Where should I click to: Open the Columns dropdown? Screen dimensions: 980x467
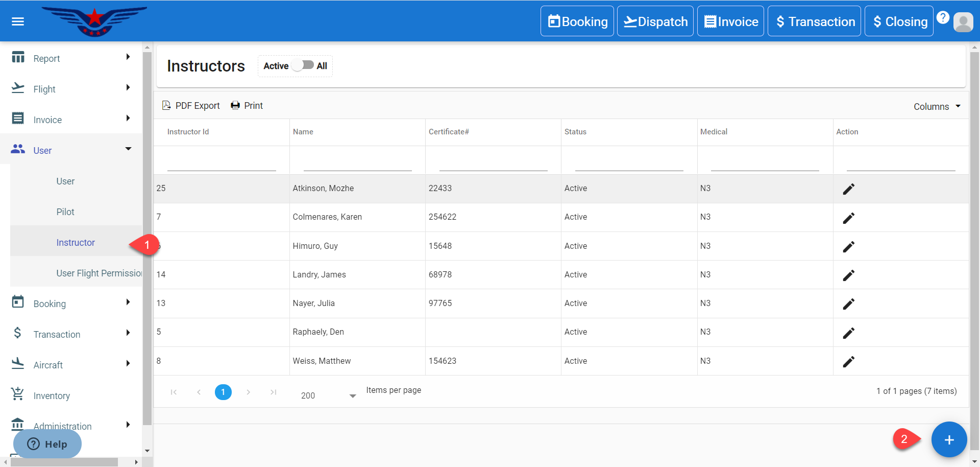point(937,106)
